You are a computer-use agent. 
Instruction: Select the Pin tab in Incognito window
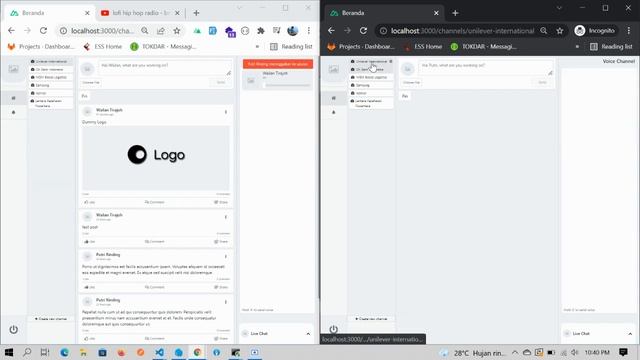point(405,96)
